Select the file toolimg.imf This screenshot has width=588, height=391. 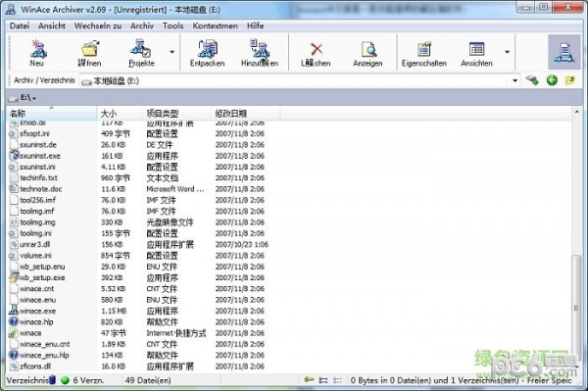coord(37,211)
